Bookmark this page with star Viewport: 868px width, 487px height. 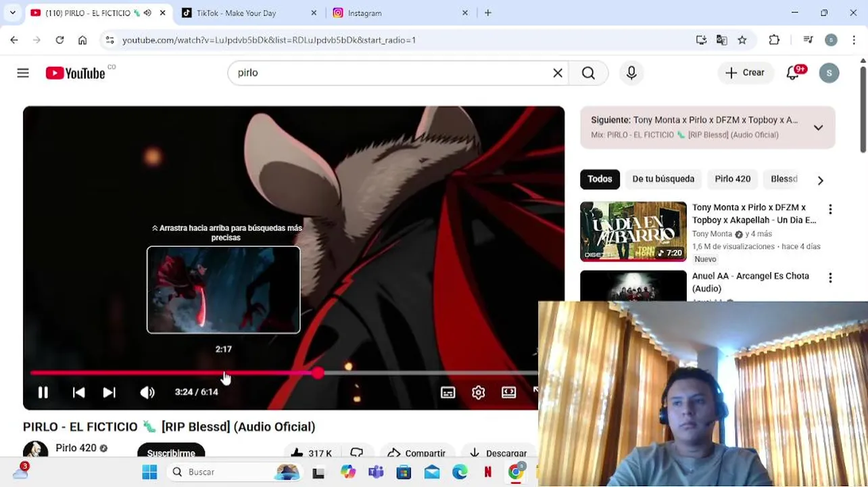pyautogui.click(x=742, y=41)
